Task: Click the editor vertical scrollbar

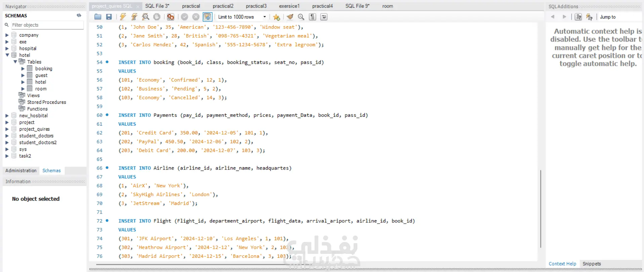Action: pos(541,209)
